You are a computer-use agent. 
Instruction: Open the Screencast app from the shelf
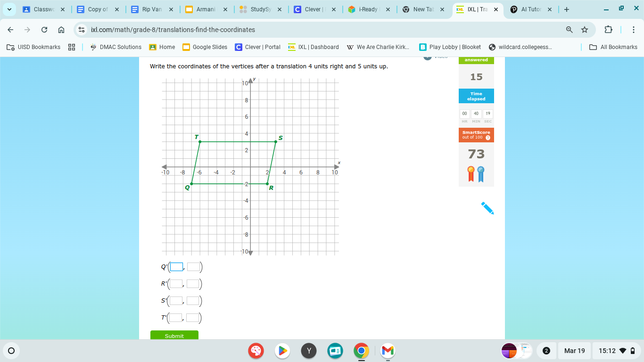[x=335, y=351]
